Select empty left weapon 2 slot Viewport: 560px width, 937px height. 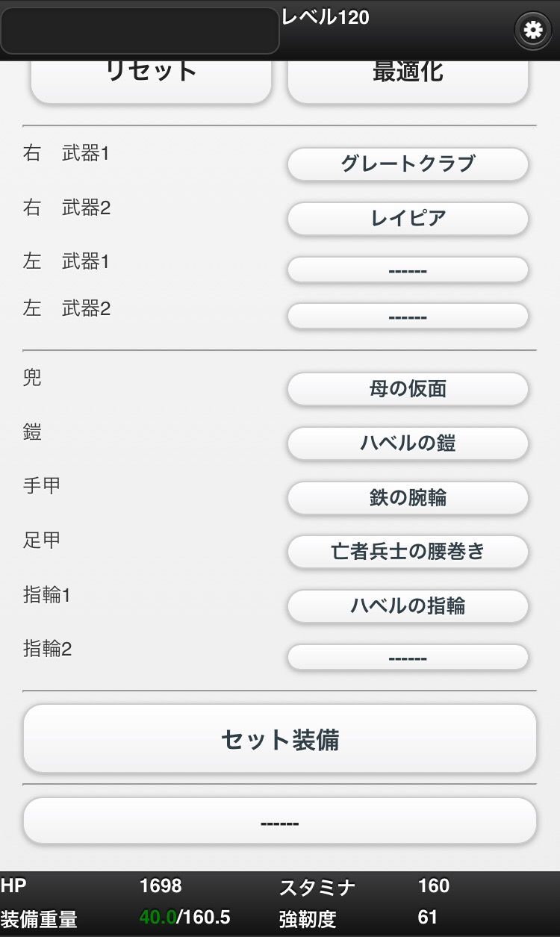[x=408, y=317]
